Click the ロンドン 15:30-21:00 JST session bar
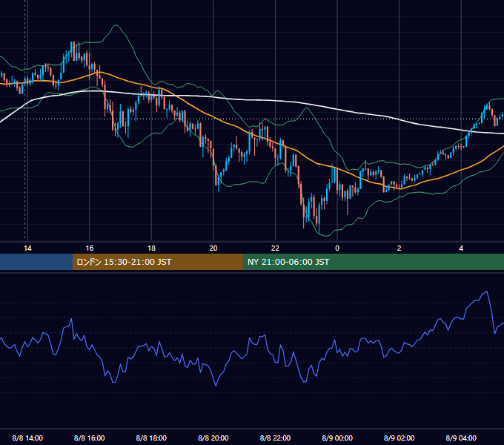This screenshot has height=445, width=504. (157, 262)
